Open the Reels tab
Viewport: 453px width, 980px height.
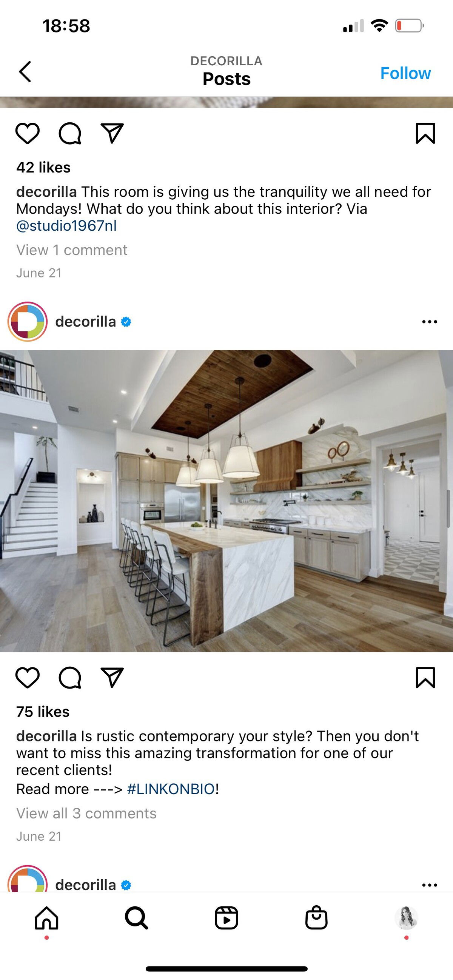click(226, 918)
